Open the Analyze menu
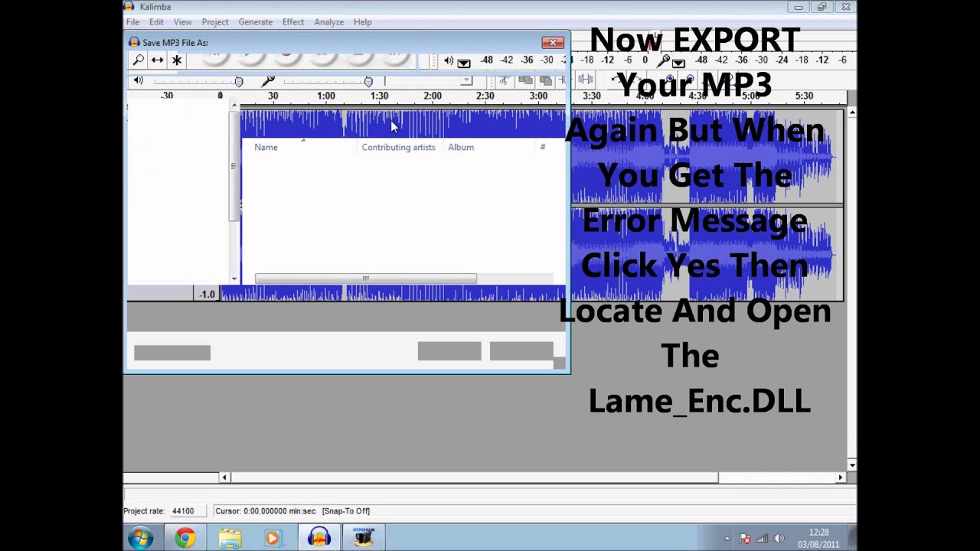The width and height of the screenshot is (980, 551). click(328, 22)
